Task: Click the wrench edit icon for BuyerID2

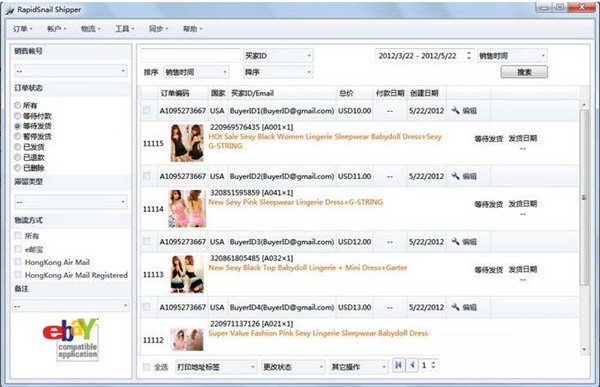Action: click(x=455, y=176)
